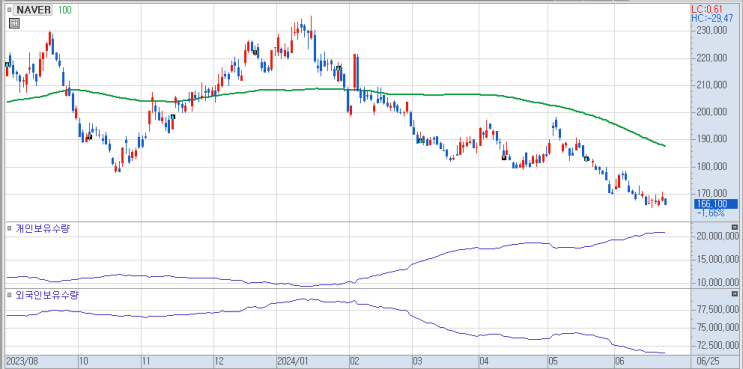Click the 72,500,000 axis label

[x=717, y=346]
